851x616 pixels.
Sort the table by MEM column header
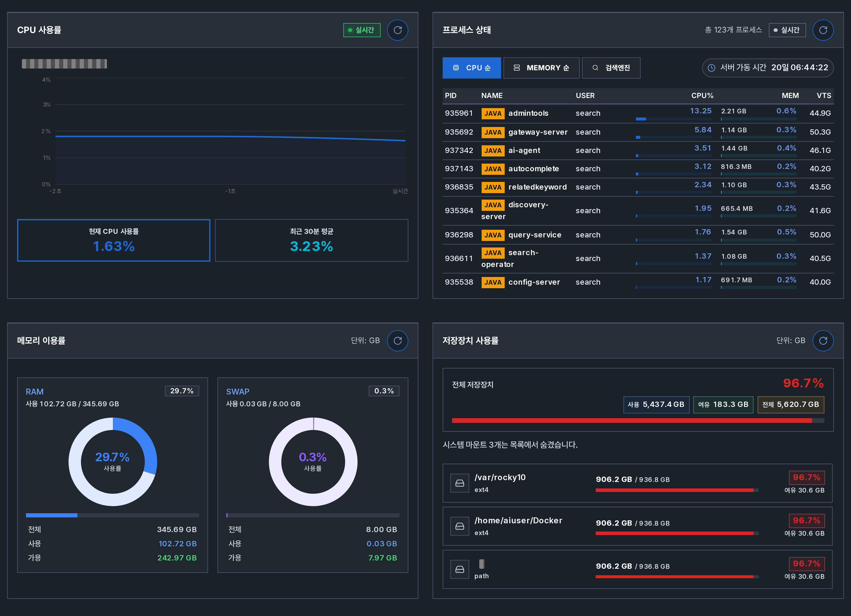click(x=790, y=96)
